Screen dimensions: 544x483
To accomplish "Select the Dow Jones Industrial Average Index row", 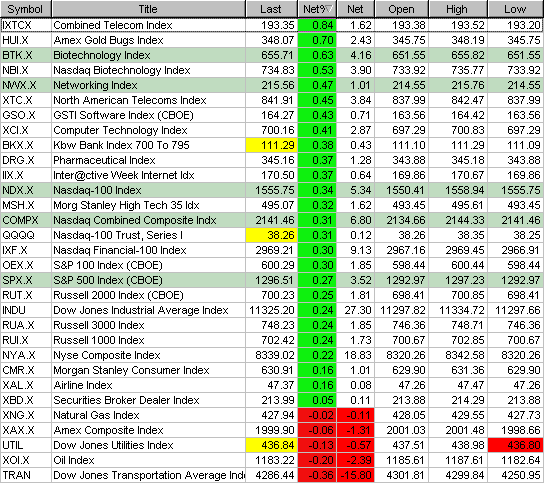I will [272, 310].
